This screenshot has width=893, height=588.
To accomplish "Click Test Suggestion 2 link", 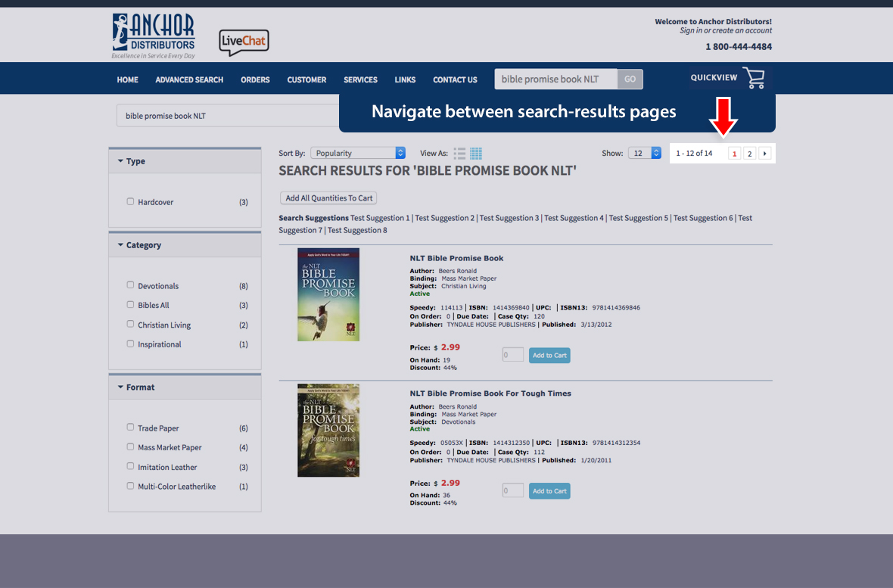I will pyautogui.click(x=445, y=218).
